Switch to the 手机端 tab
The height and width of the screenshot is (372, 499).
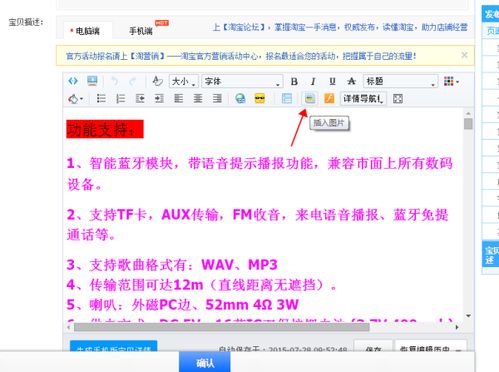coord(141,31)
